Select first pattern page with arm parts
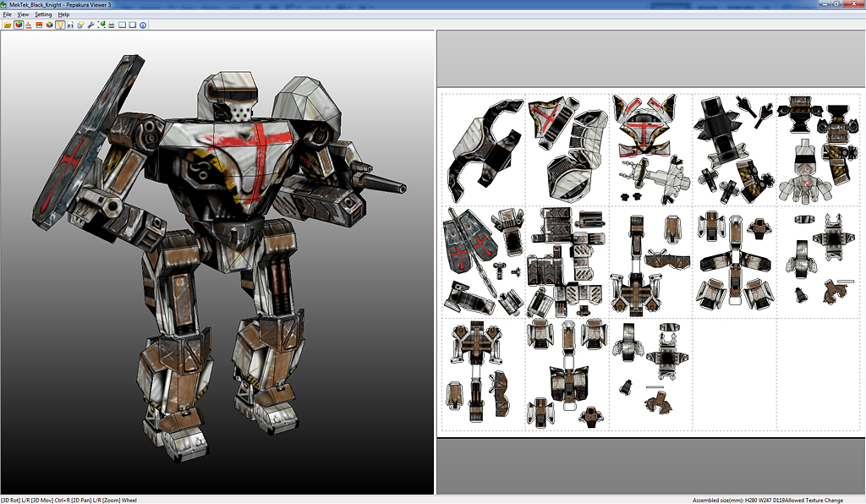Screen dimensions: 866x504 coord(484,150)
